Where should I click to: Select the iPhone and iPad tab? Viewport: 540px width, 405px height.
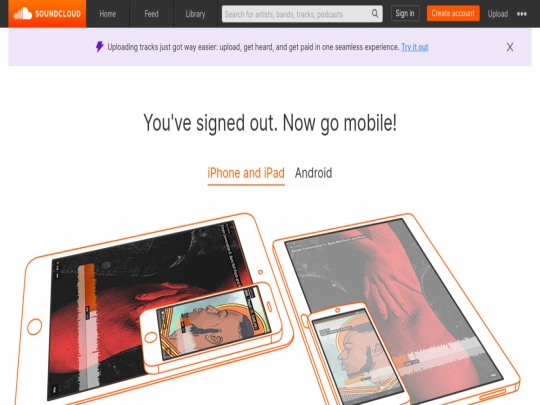click(x=246, y=173)
